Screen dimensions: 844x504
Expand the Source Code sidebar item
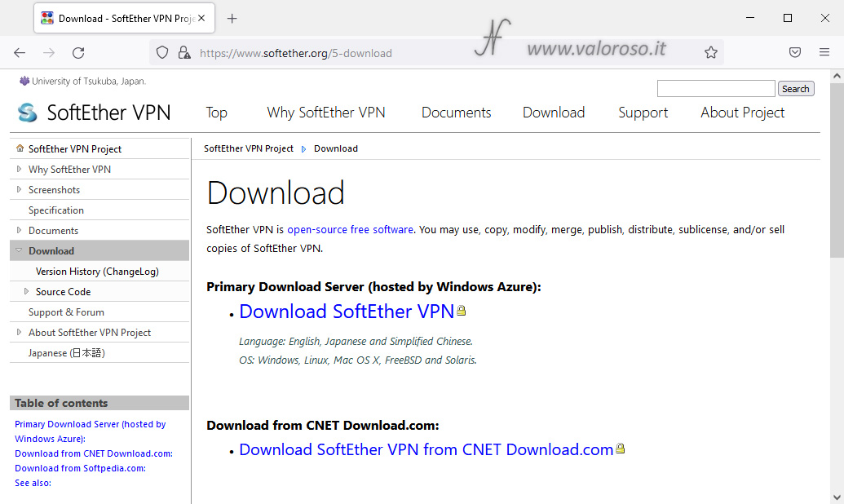coord(26,291)
